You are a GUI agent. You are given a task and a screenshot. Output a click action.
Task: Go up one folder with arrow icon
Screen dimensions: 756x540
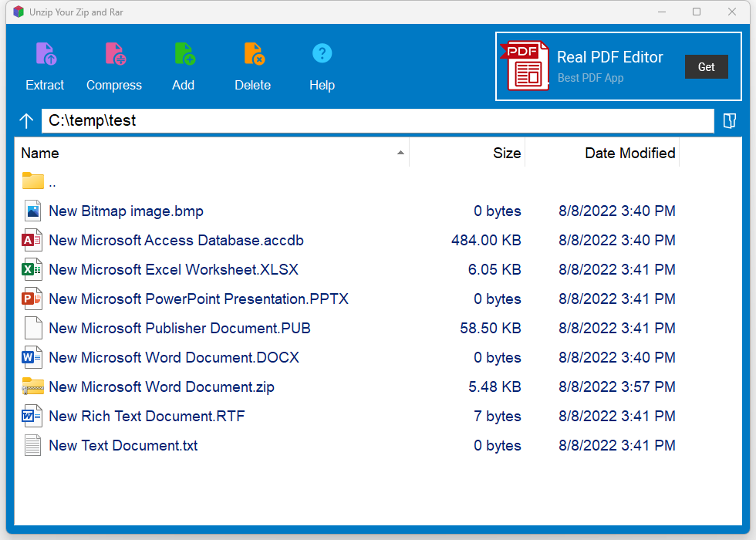coord(27,121)
